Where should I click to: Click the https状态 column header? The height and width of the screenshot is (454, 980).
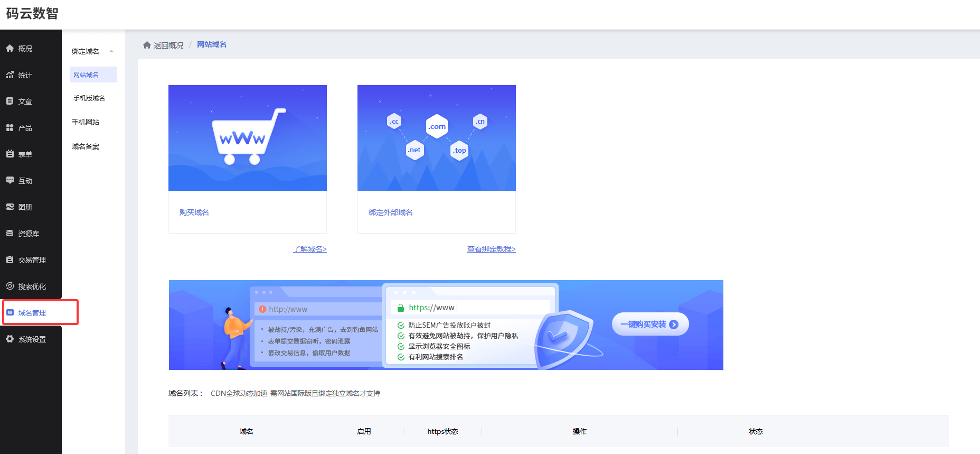[442, 431]
